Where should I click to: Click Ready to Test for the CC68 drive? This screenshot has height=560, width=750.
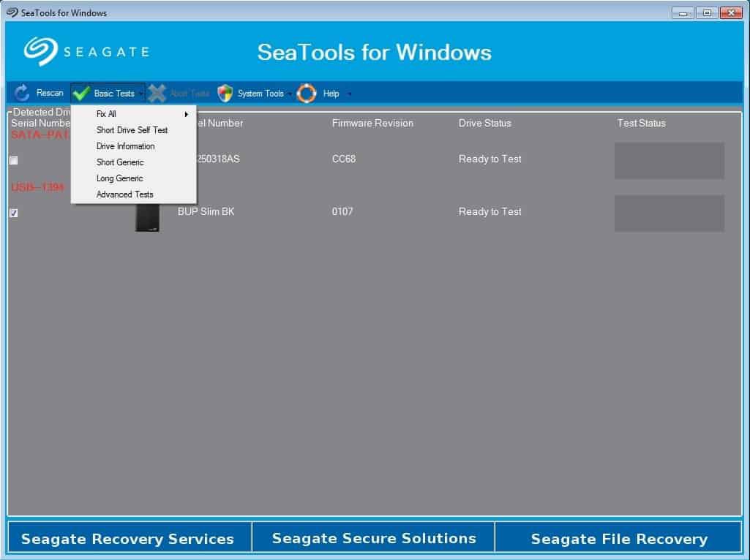pyautogui.click(x=490, y=159)
